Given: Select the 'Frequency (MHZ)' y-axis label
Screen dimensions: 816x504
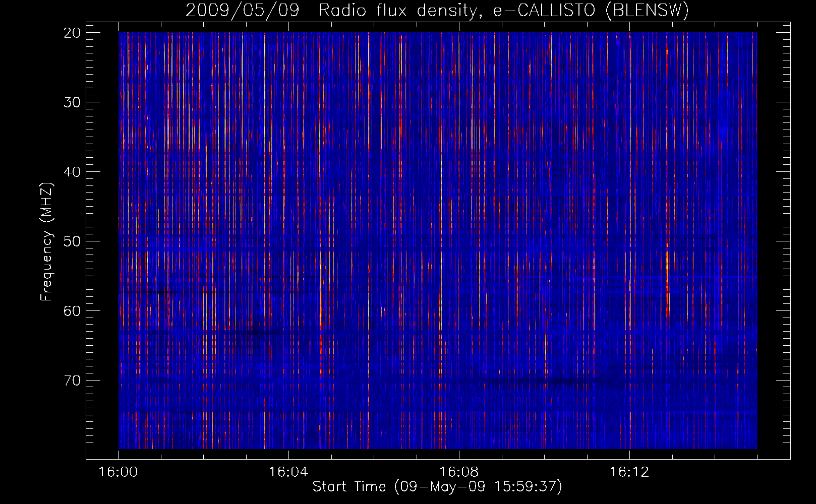Looking at the screenshot, I should [x=46, y=242].
